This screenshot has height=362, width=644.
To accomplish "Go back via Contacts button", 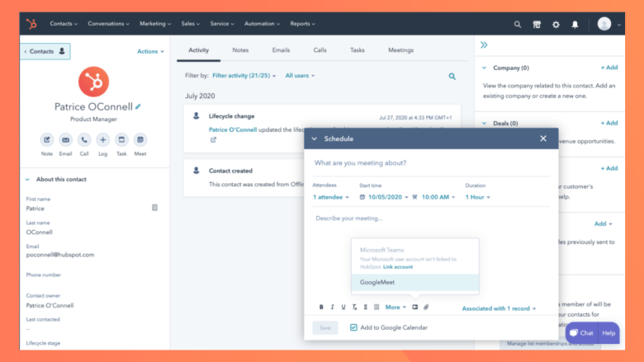I will click(45, 51).
